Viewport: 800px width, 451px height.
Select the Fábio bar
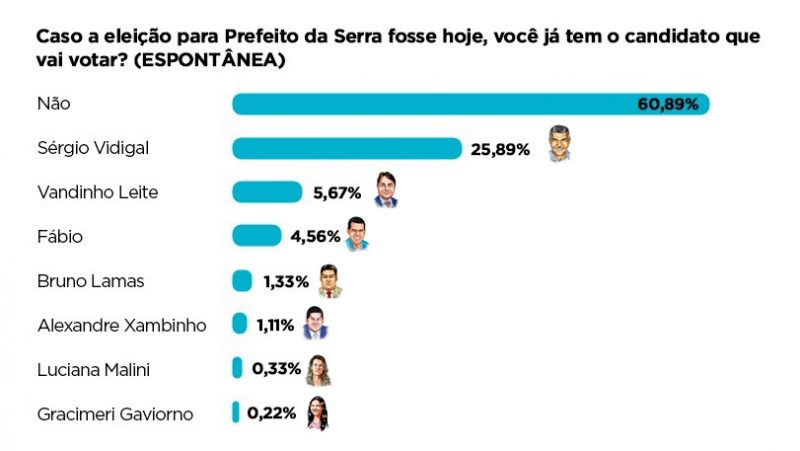coord(257,236)
